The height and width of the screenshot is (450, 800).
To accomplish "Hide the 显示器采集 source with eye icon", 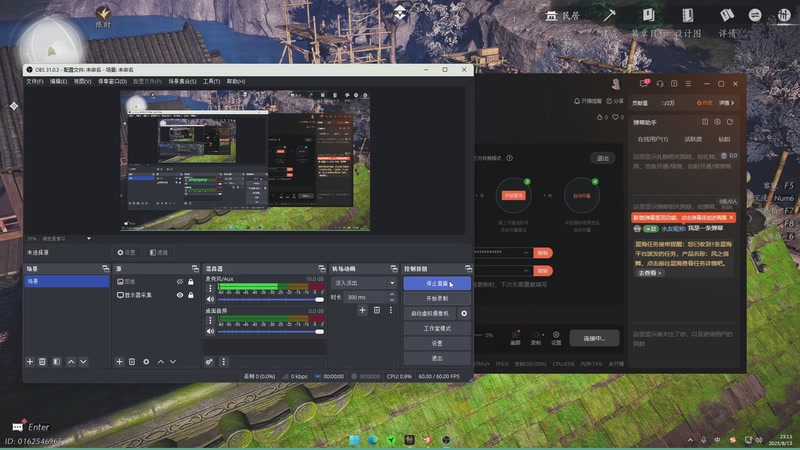I will point(180,295).
